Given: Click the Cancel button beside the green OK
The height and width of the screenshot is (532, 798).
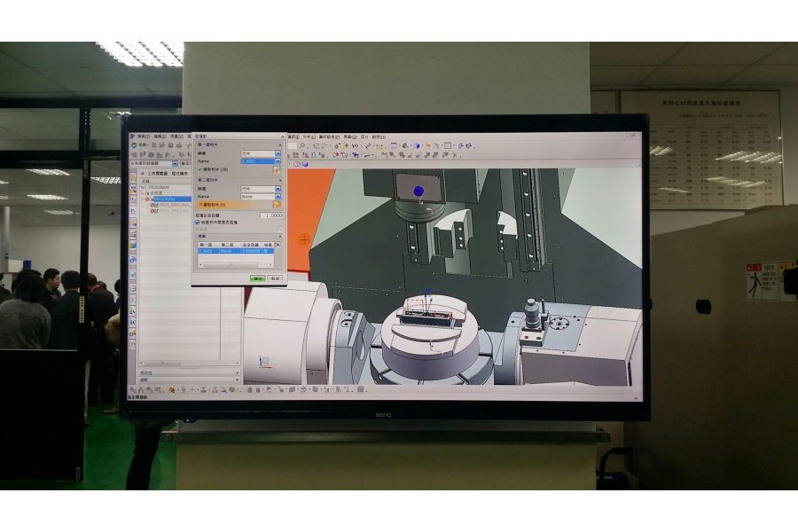Looking at the screenshot, I should pos(275,278).
